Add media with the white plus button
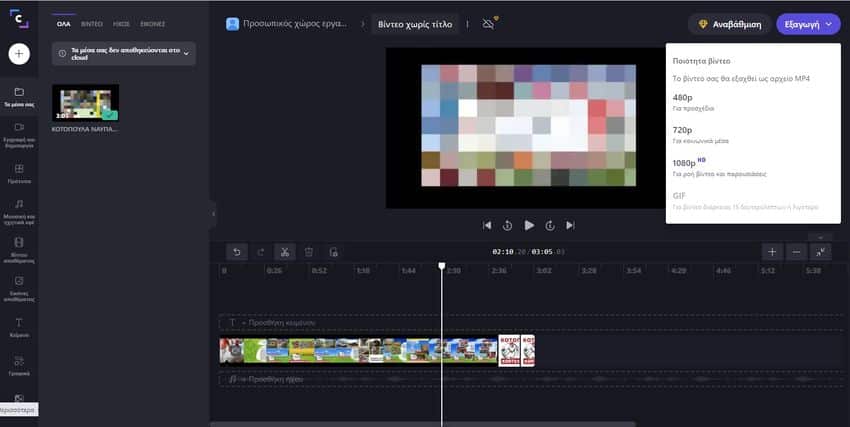This screenshot has width=850, height=427. [x=19, y=54]
